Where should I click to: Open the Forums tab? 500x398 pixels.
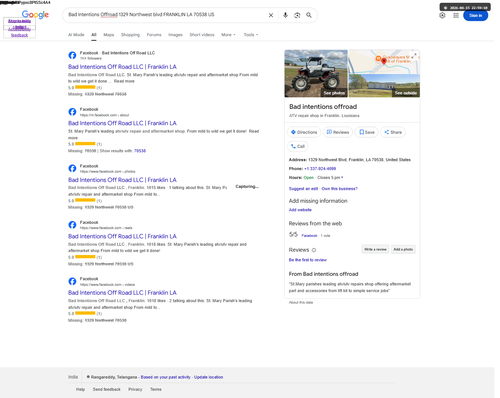(154, 35)
